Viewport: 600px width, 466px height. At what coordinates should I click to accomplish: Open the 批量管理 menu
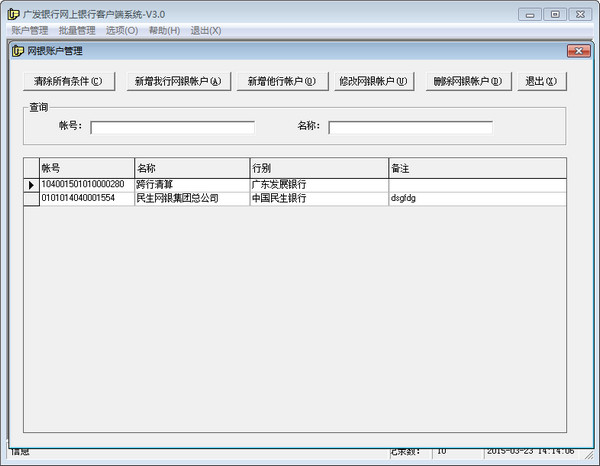coord(77,30)
